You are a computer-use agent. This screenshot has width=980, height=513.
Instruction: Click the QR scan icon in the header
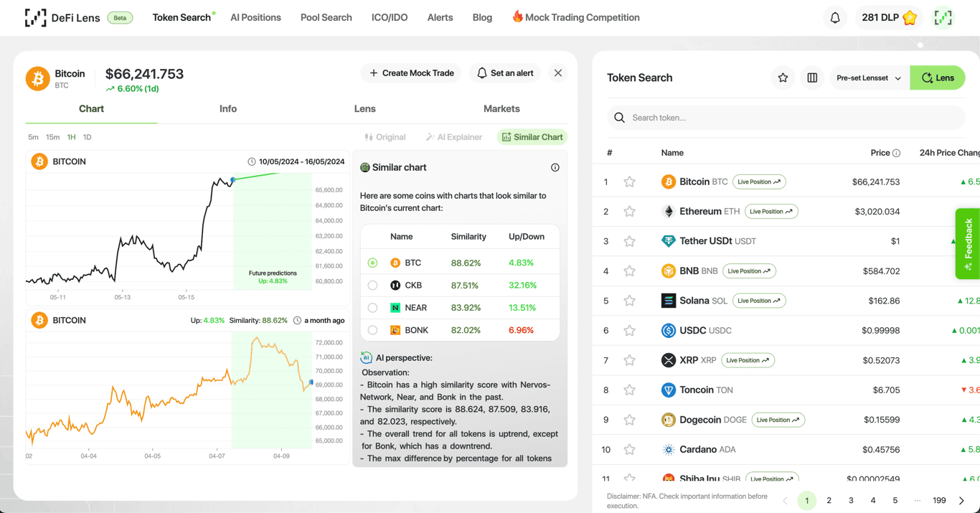943,17
